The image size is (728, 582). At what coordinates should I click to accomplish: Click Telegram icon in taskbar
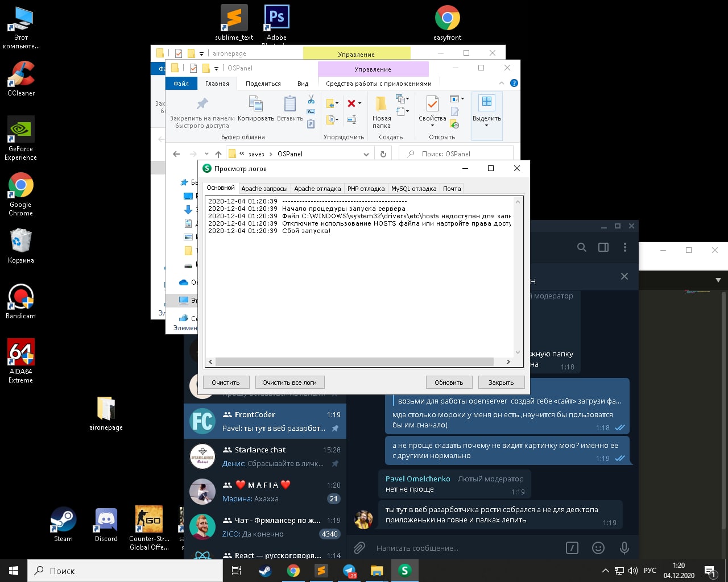(349, 571)
